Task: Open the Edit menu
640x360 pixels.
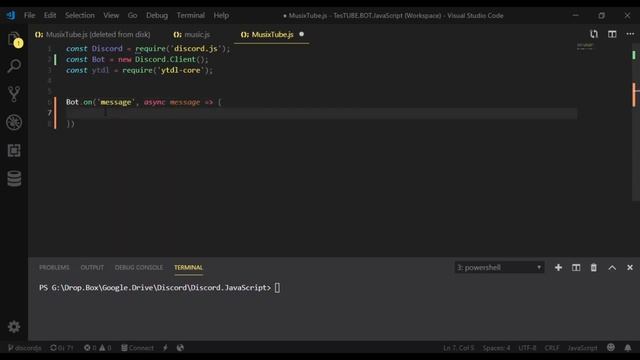Action: coord(50,16)
